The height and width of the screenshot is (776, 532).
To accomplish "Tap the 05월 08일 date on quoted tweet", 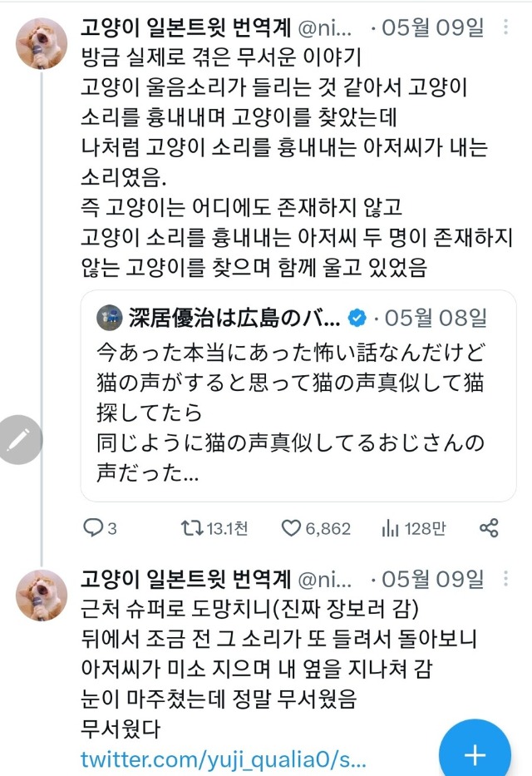I will coord(436,317).
